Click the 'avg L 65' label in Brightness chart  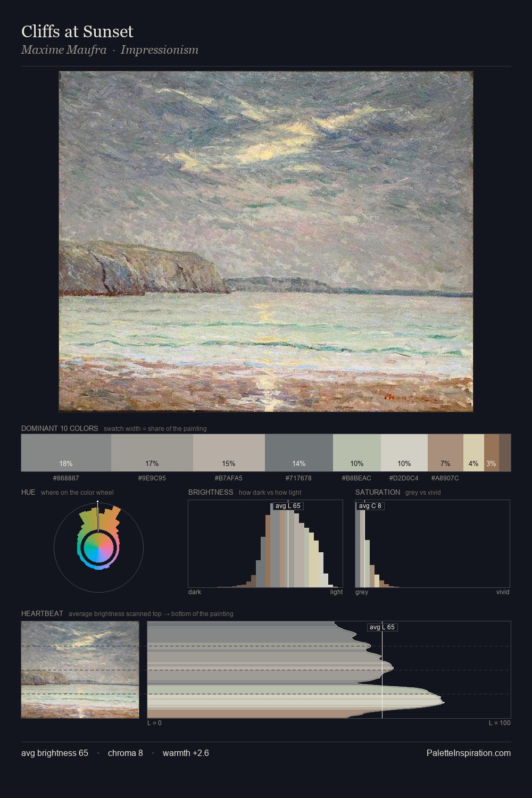(x=288, y=506)
